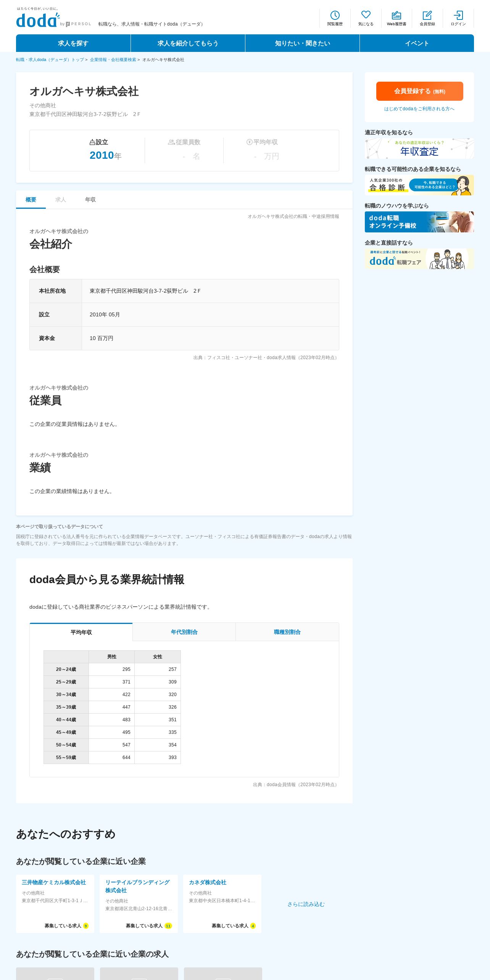Image resolution: width=490 pixels, height=980 pixels.
Task: Click the 従業員数 people icon
Action: point(171,142)
